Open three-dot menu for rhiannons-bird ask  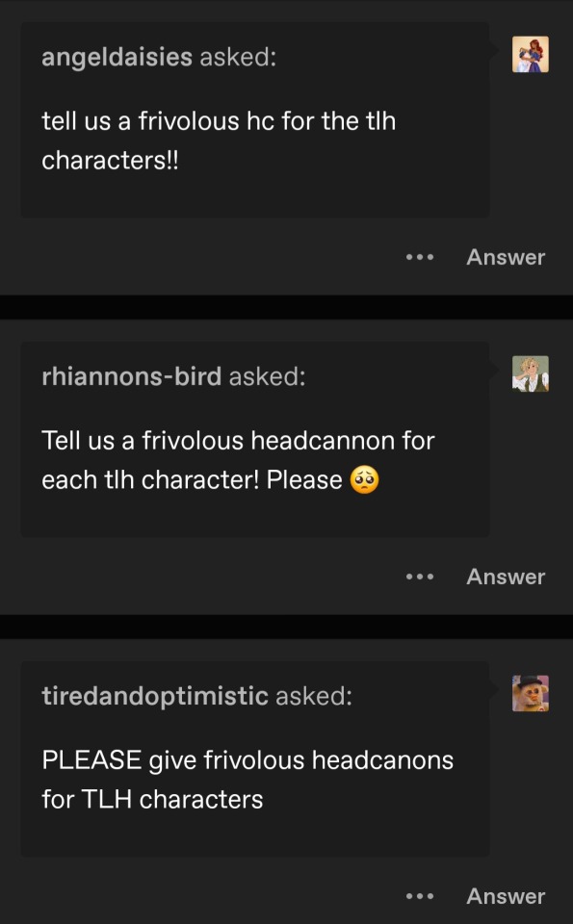click(x=420, y=577)
